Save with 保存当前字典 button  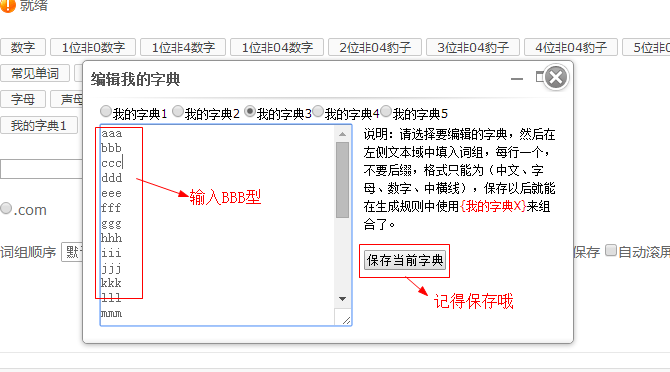tap(405, 261)
